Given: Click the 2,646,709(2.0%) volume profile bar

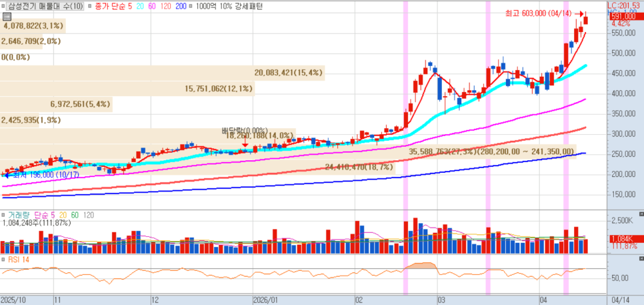Looking at the screenshot, I should [x=21, y=41].
